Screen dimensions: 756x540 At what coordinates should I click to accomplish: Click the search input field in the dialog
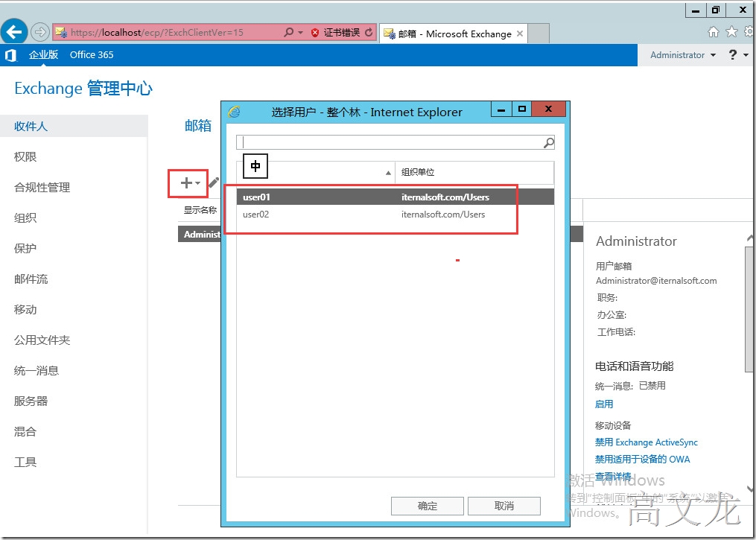(390, 142)
